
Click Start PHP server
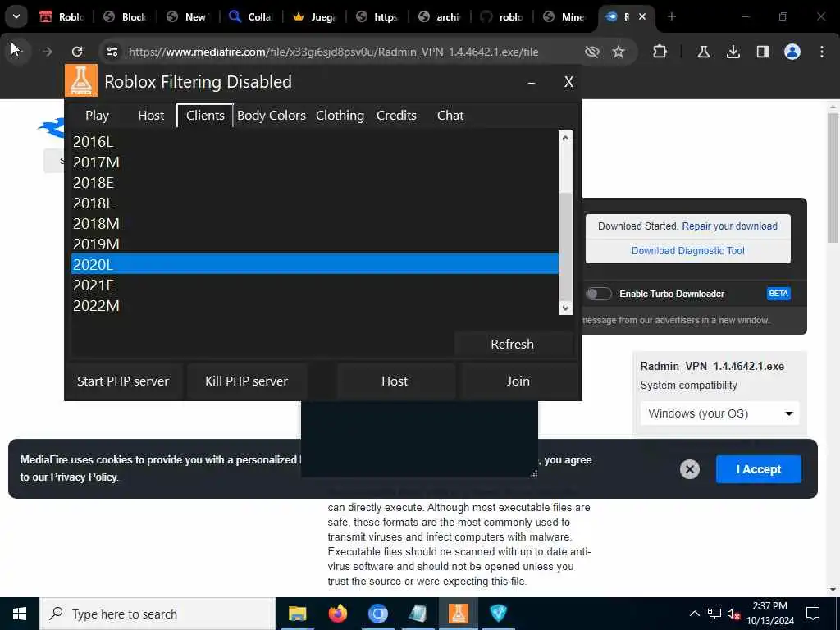click(123, 381)
